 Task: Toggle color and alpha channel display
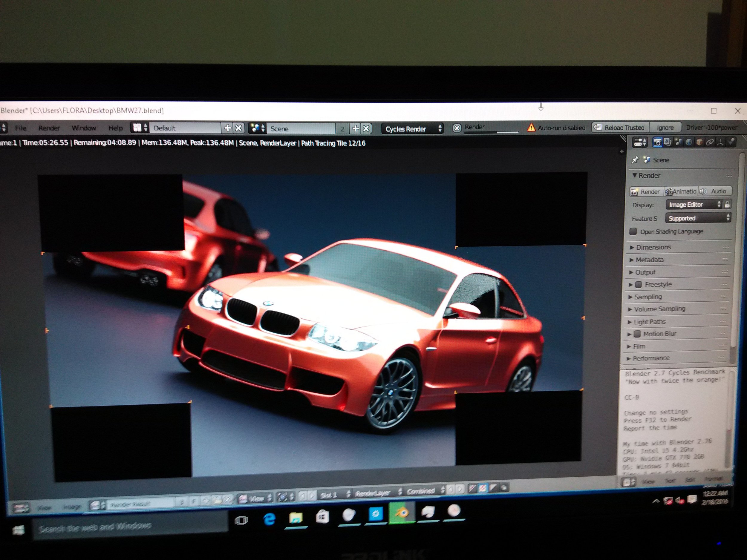483,488
